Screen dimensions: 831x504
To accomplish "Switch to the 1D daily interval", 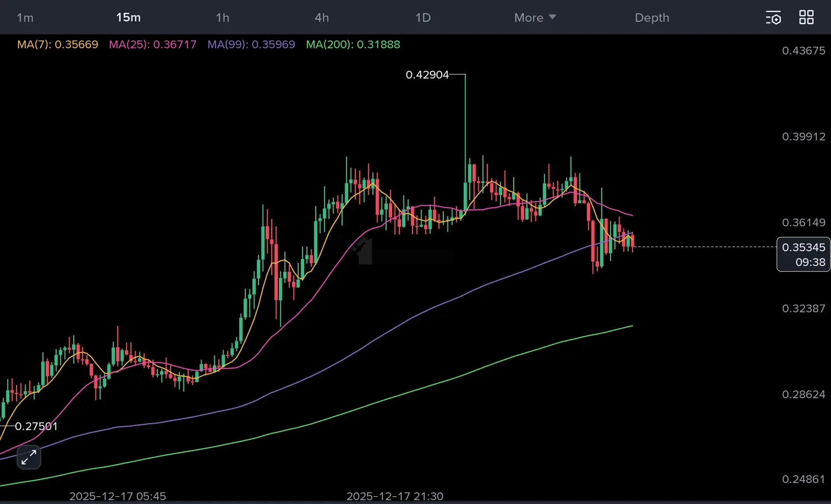I will point(423,17).
